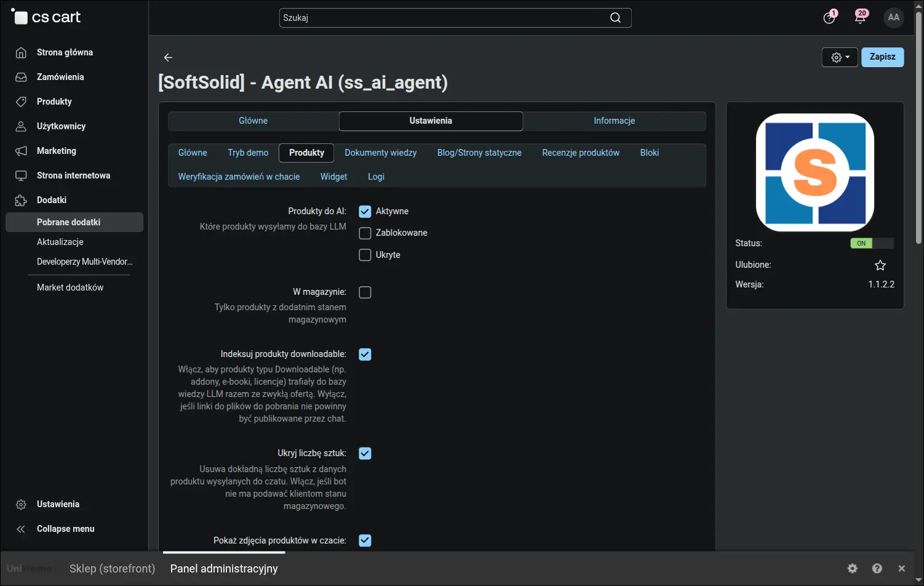Switch to the Główne top tab
The width and height of the screenshot is (924, 586).
click(253, 121)
